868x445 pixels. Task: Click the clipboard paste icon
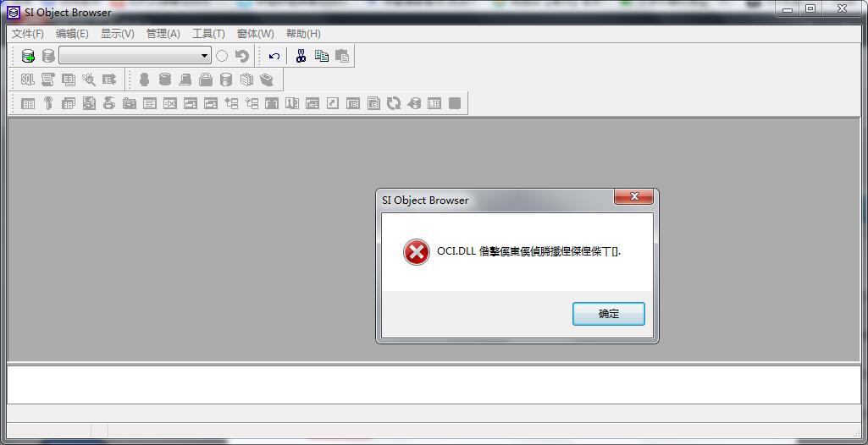[x=342, y=56]
